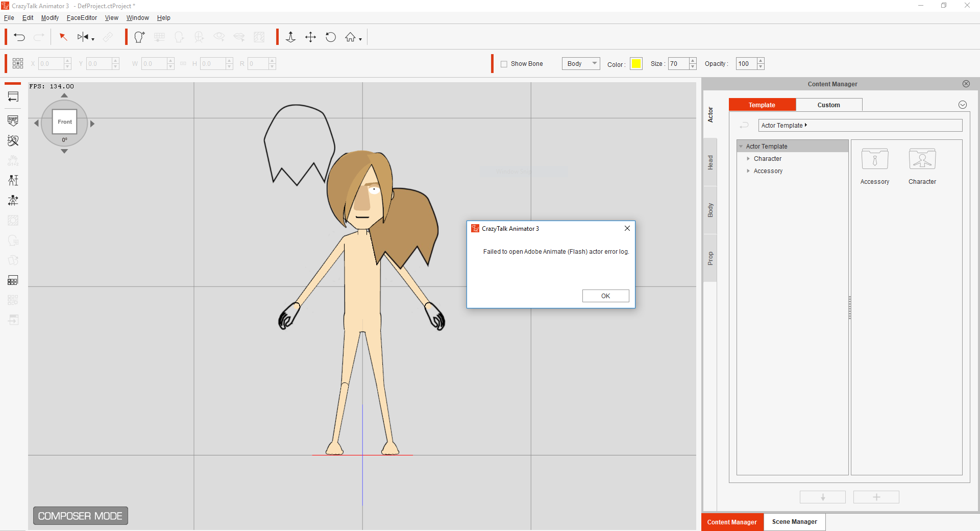980x531 pixels.
Task: Switch to the Template tab
Action: coord(762,105)
